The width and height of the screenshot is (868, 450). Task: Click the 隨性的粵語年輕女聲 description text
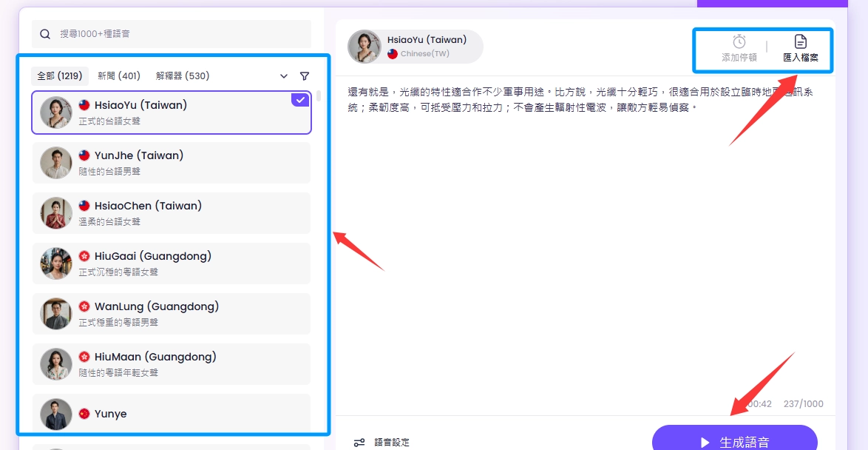pyautogui.click(x=118, y=372)
